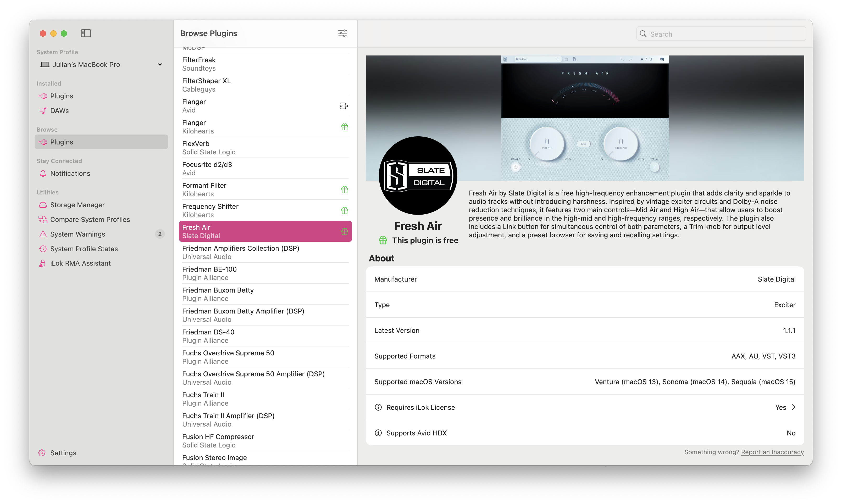Click the Compare System Profiles icon
This screenshot has width=842, height=504.
[43, 219]
